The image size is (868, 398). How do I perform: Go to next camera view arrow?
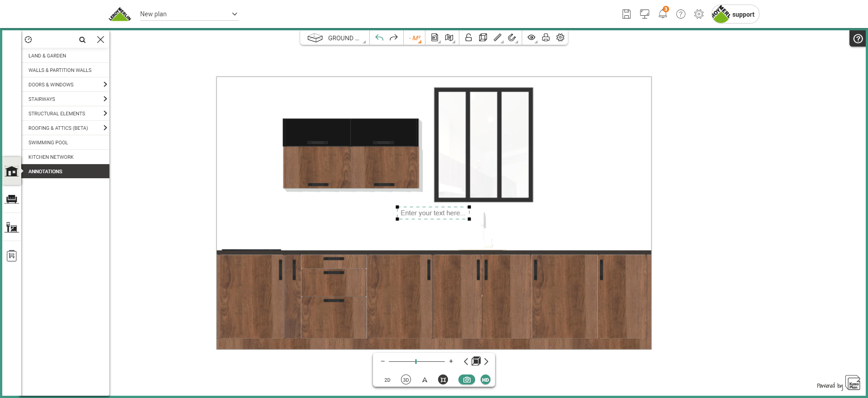pyautogui.click(x=486, y=361)
